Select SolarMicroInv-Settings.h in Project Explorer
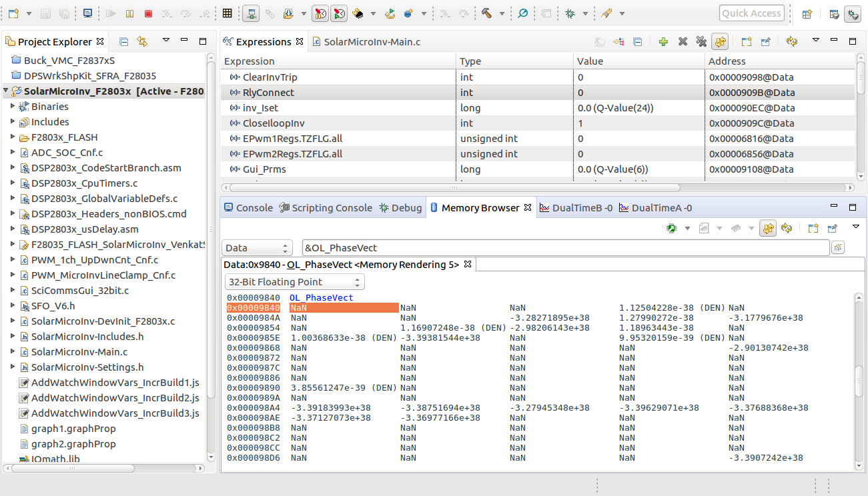The height and width of the screenshot is (496, 868). (x=87, y=367)
